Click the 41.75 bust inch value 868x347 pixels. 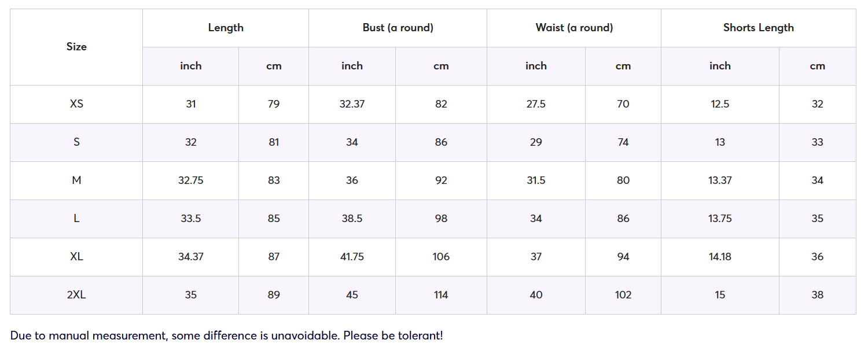[352, 257]
